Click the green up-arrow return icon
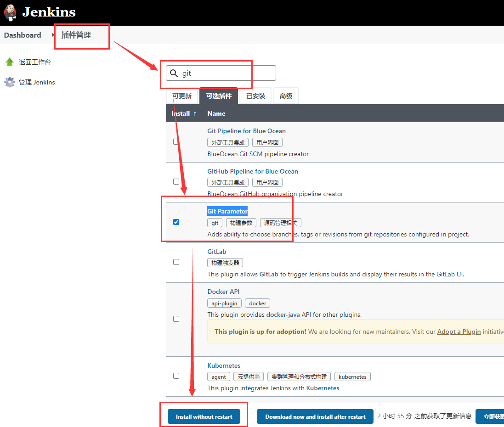This screenshot has width=504, height=427. click(9, 62)
